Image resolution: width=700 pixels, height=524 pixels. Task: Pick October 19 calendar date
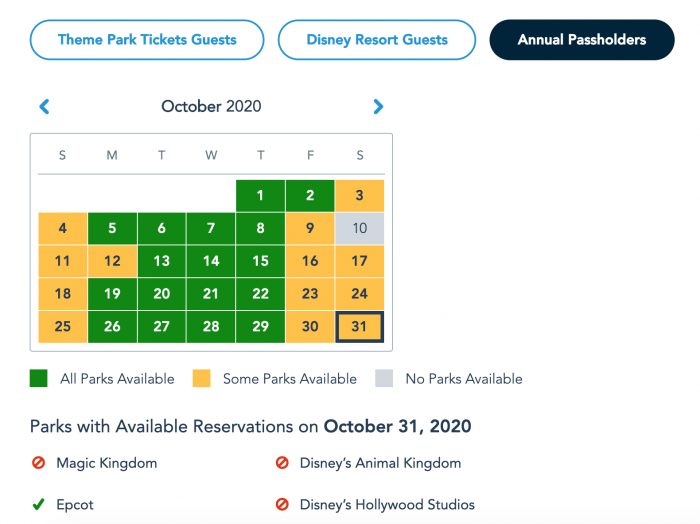[112, 294]
